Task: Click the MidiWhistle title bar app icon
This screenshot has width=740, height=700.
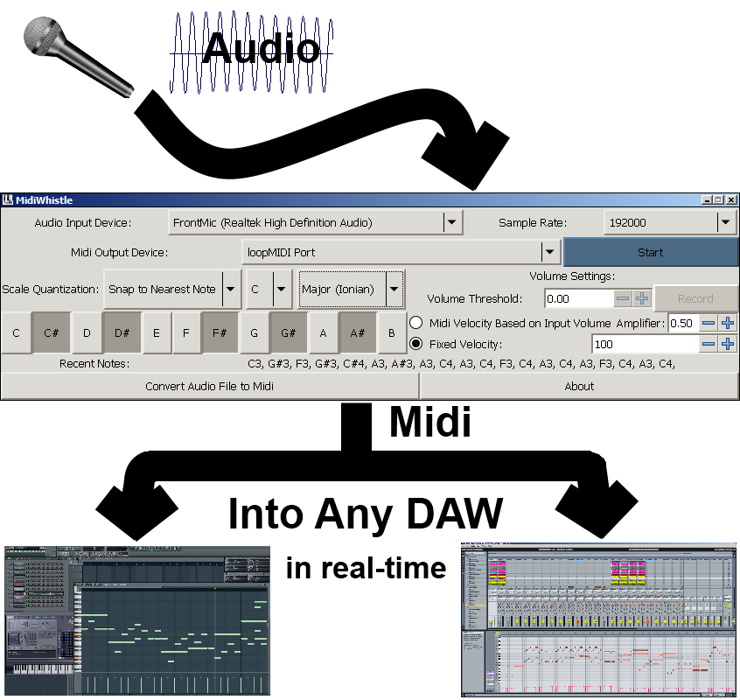Action: point(8,200)
